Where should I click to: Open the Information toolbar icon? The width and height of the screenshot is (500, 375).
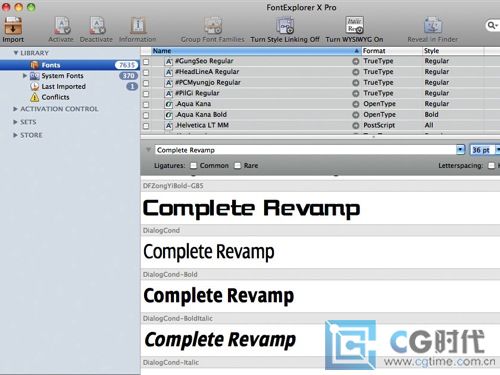(x=138, y=25)
